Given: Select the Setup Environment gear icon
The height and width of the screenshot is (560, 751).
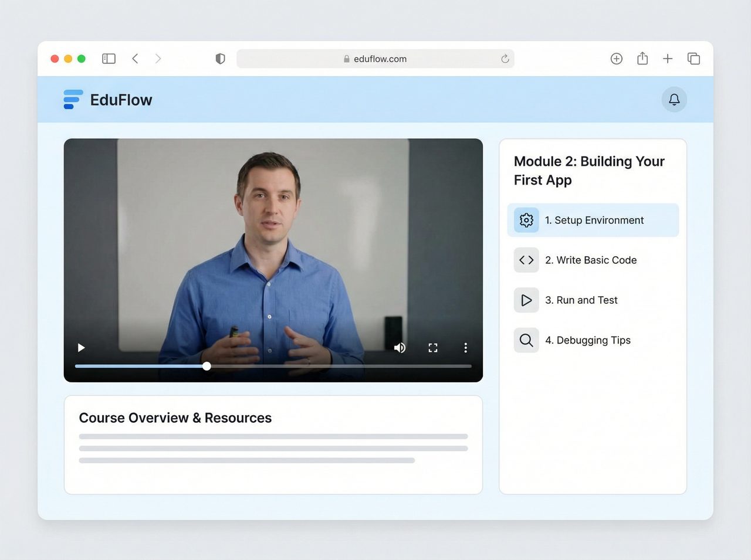Looking at the screenshot, I should click(x=526, y=220).
